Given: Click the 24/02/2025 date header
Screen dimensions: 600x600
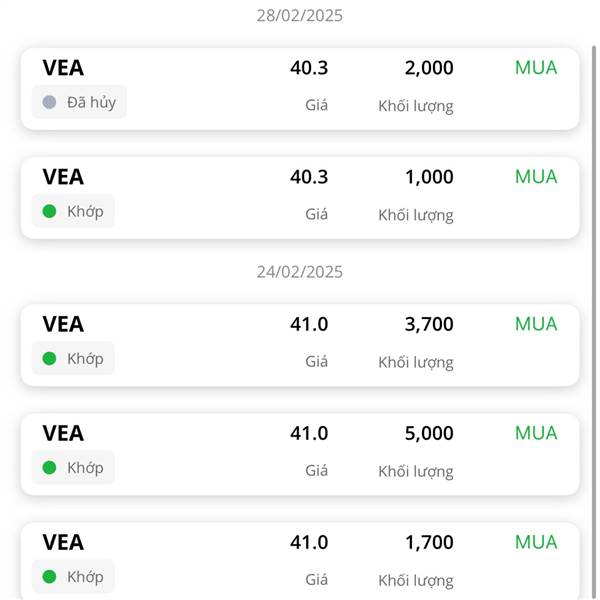Looking at the screenshot, I should (300, 272).
